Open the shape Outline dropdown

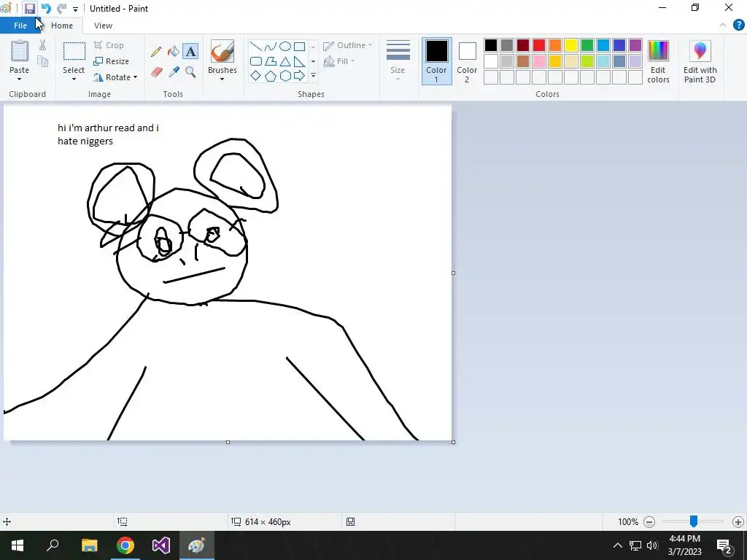click(x=348, y=45)
